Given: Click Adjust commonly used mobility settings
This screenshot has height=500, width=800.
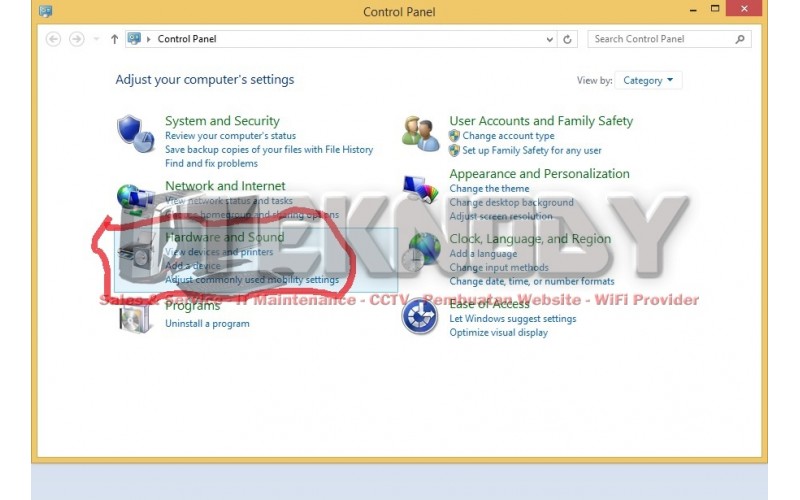Looking at the screenshot, I should pyautogui.click(x=252, y=280).
